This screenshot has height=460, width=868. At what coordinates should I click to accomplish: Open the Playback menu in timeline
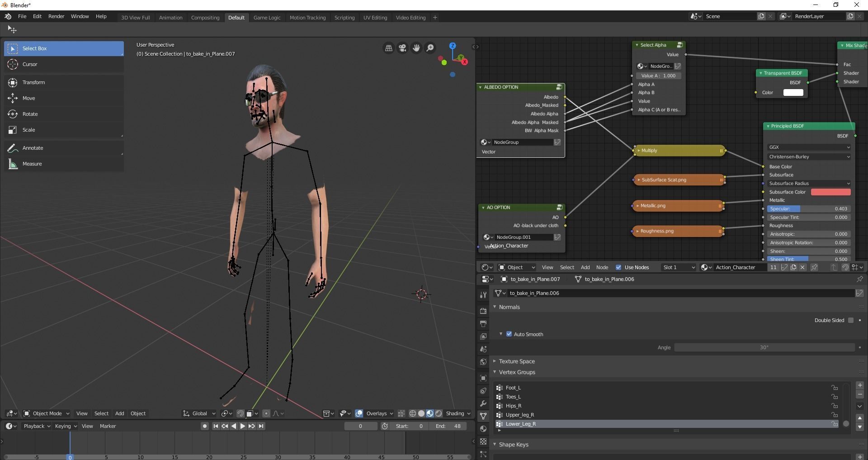[37, 426]
